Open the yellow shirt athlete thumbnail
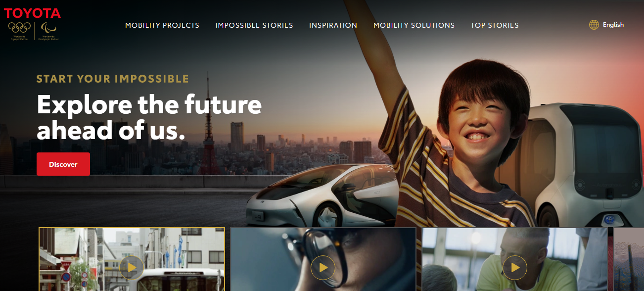 click(514, 259)
